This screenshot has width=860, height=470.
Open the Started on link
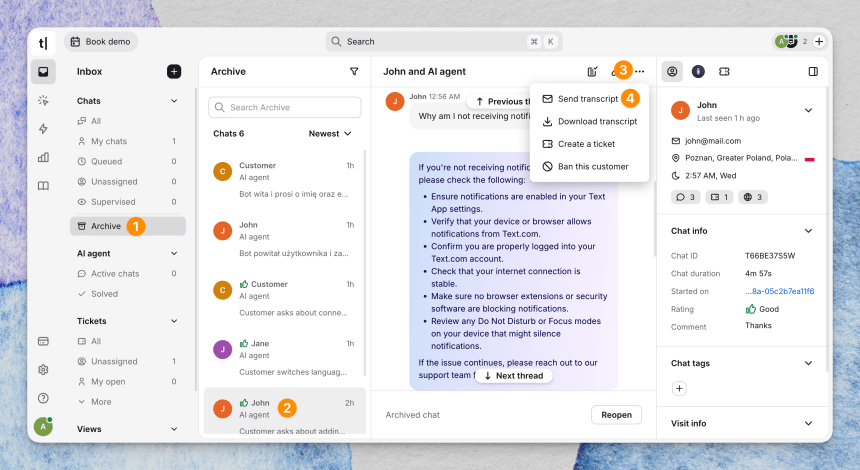779,291
